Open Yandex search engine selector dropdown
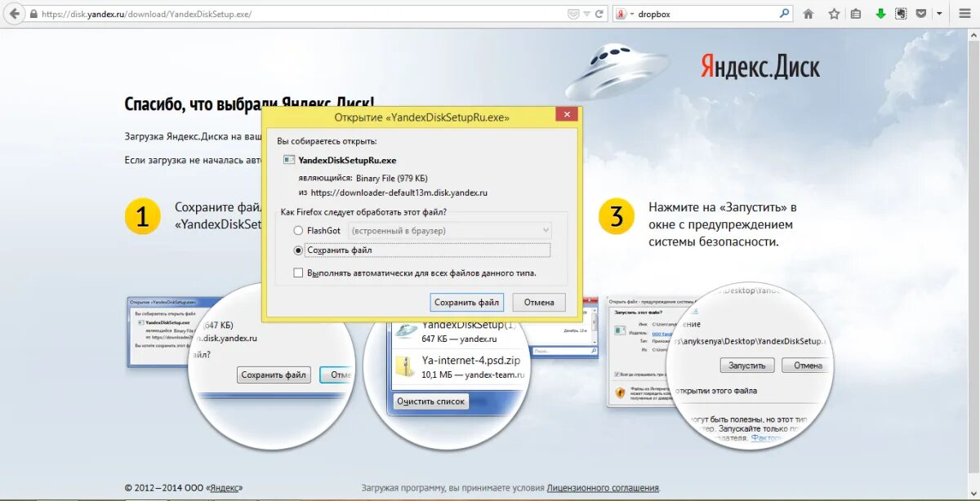This screenshot has width=980, height=501. [x=625, y=14]
